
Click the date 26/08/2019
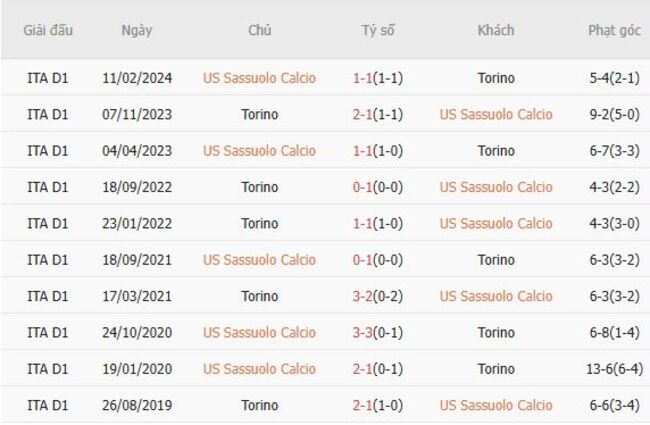[x=137, y=405]
